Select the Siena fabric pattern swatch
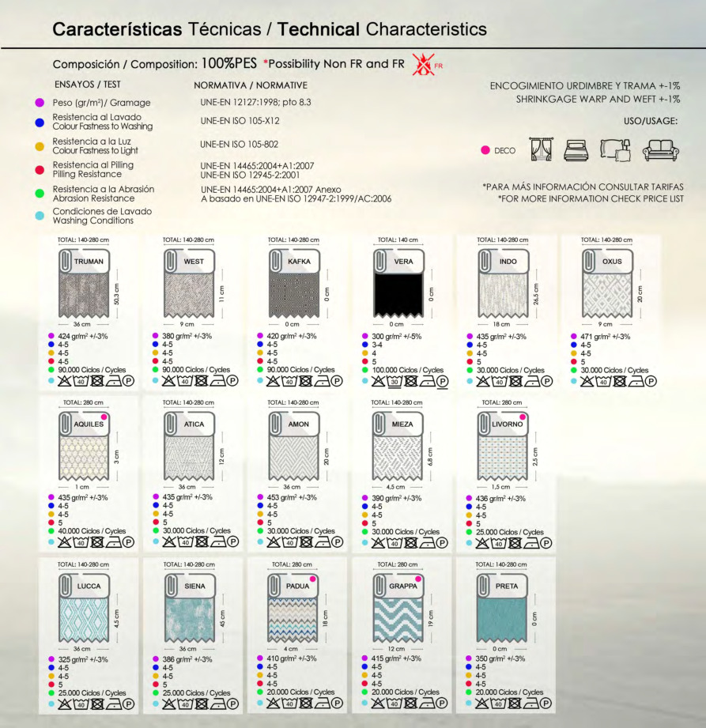This screenshot has width=706, height=728. (190, 620)
